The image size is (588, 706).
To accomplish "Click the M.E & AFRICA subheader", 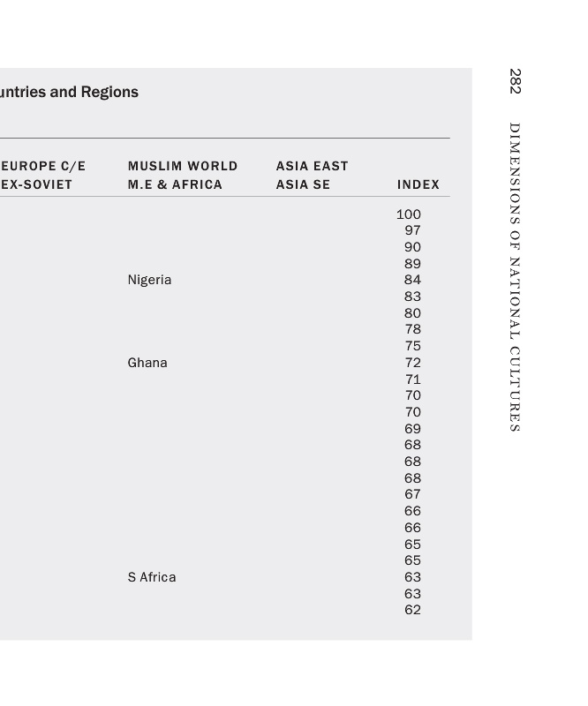I will click(175, 184).
